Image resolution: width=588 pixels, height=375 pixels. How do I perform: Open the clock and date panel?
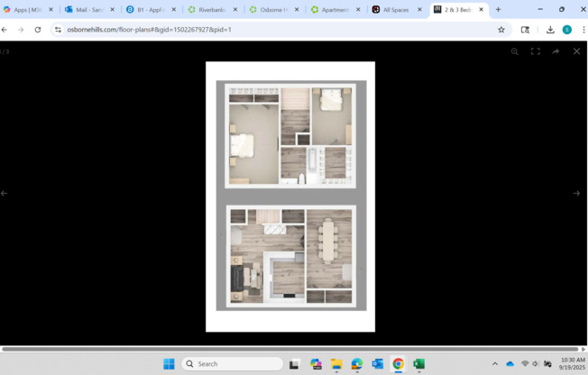(573, 364)
